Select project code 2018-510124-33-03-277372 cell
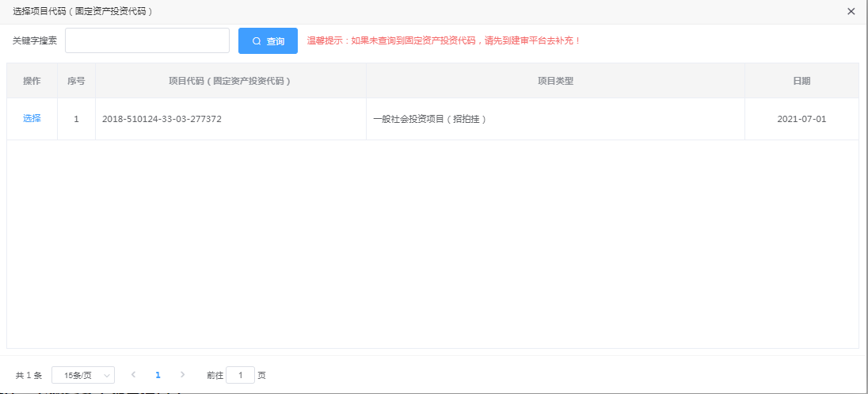This screenshot has width=868, height=394. pos(230,119)
